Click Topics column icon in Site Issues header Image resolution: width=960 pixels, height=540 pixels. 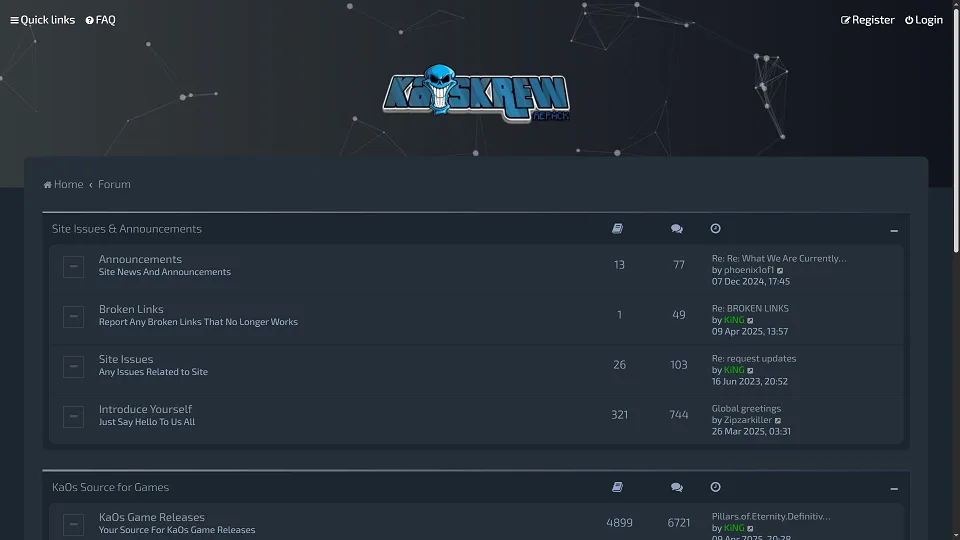pos(617,228)
